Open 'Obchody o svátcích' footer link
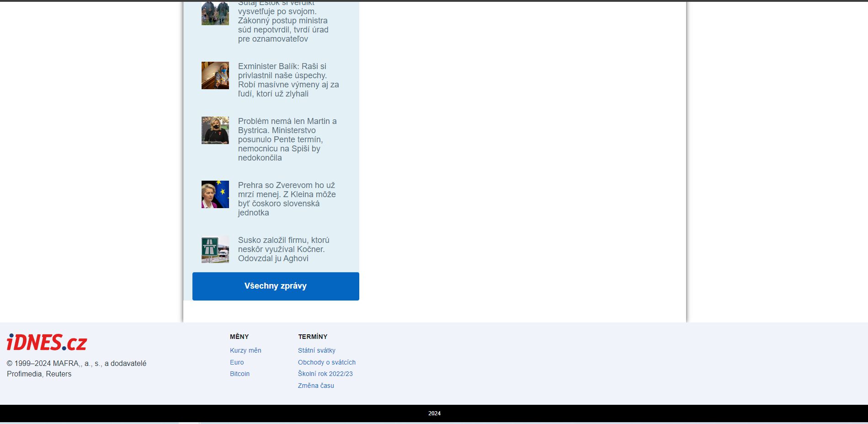 [327, 362]
